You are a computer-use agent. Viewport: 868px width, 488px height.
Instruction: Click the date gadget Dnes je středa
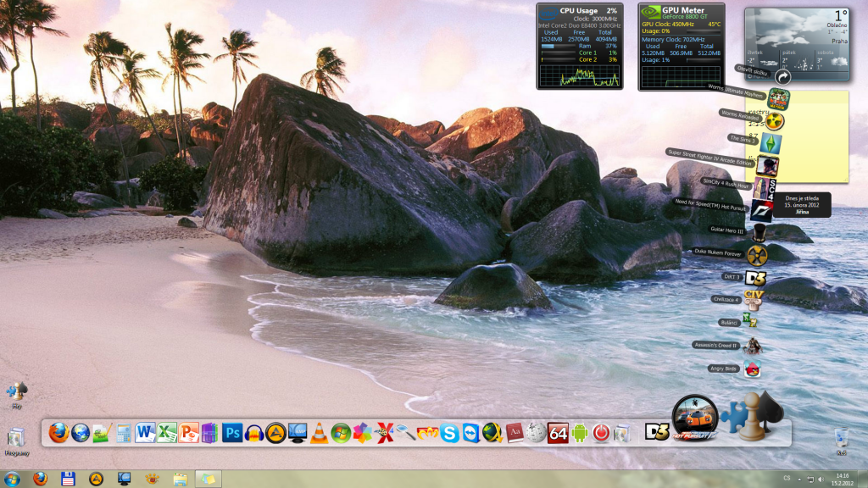click(x=802, y=205)
